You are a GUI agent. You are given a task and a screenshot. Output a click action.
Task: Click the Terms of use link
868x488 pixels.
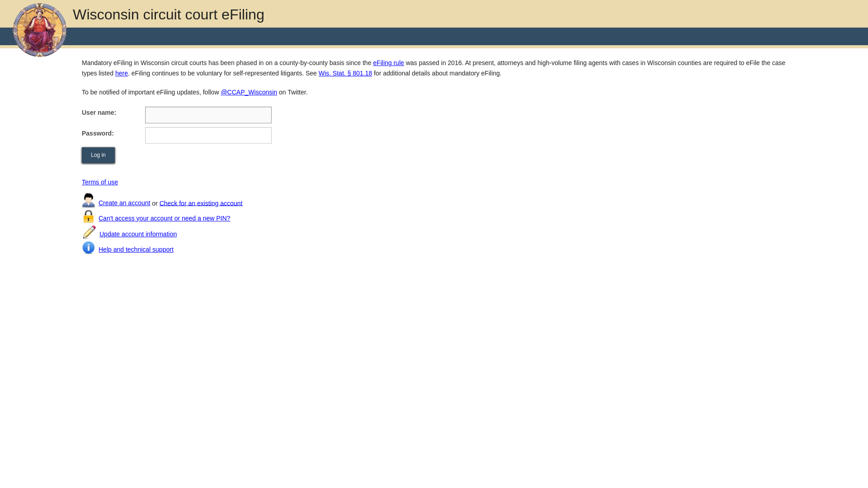coord(99,182)
